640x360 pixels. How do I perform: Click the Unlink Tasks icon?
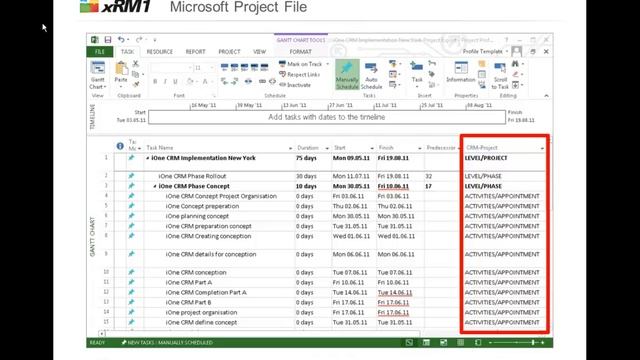272,82
